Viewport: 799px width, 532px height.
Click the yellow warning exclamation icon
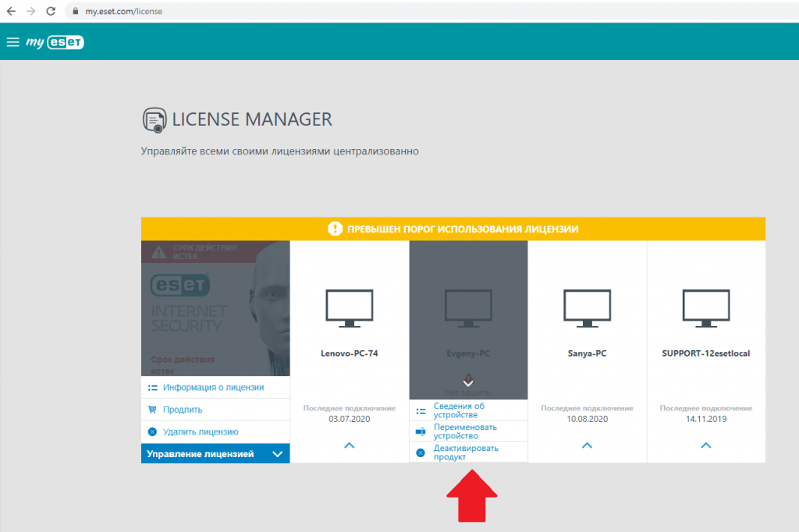pyautogui.click(x=335, y=229)
